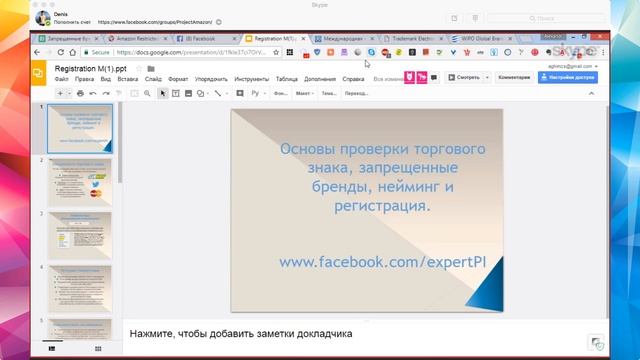Insert a text box from toolbar

[x=176, y=93]
